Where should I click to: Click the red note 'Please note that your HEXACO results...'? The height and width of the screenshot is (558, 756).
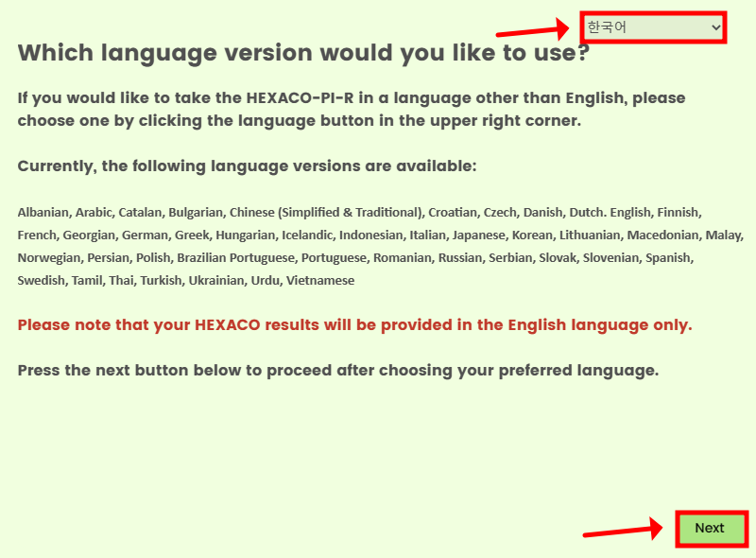click(355, 324)
